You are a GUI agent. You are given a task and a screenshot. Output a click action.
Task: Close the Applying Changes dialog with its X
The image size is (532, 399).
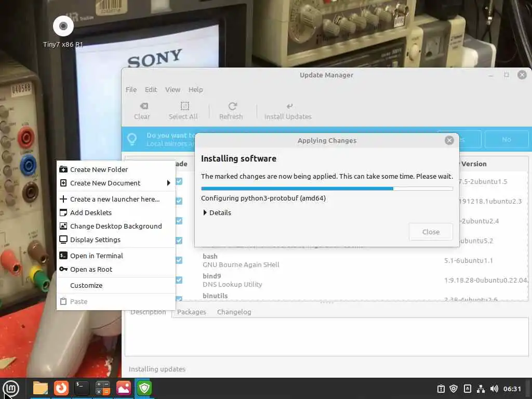click(x=449, y=140)
